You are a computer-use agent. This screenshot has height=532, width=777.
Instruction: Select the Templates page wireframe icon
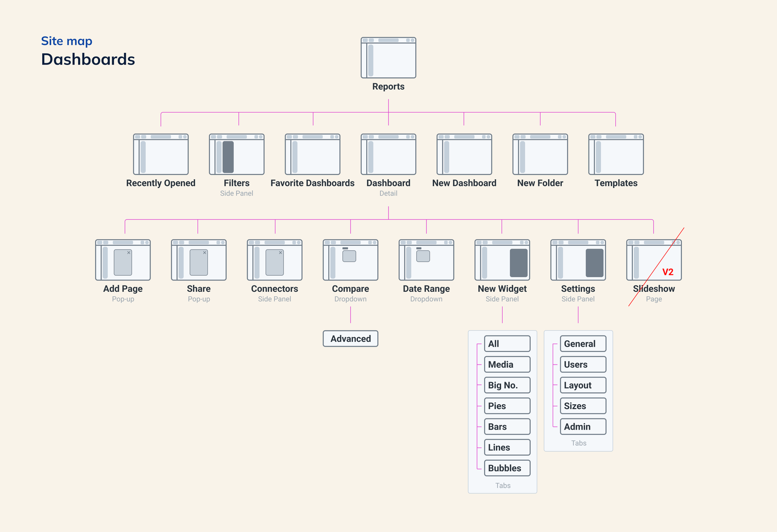coord(616,154)
